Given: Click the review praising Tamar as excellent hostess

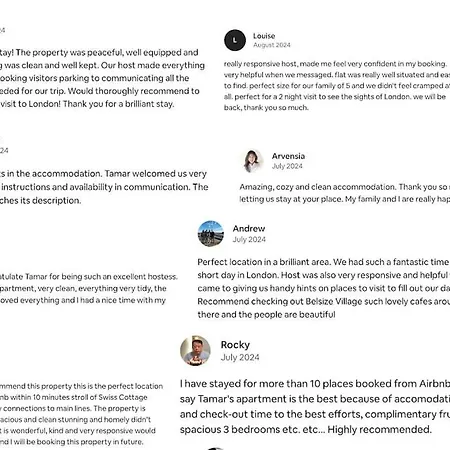Looking at the screenshot, I should pyautogui.click(x=89, y=288).
